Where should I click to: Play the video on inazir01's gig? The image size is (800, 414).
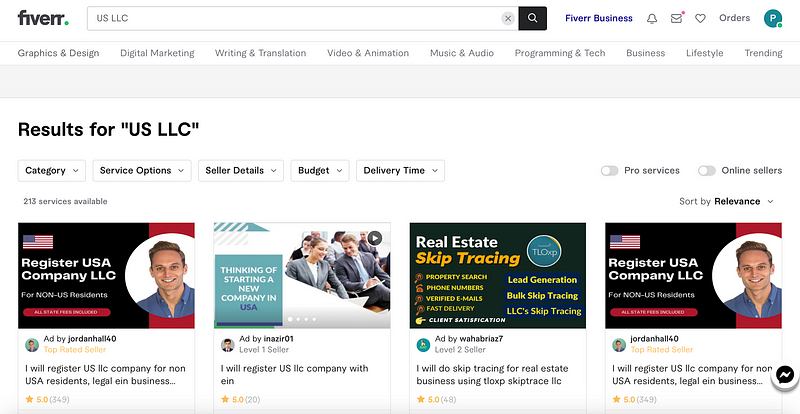coord(374,238)
